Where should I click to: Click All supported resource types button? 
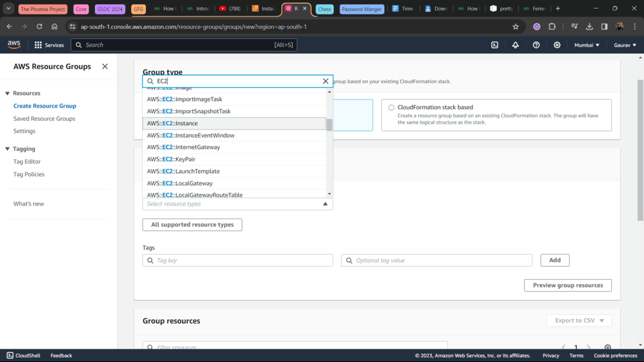(x=192, y=225)
